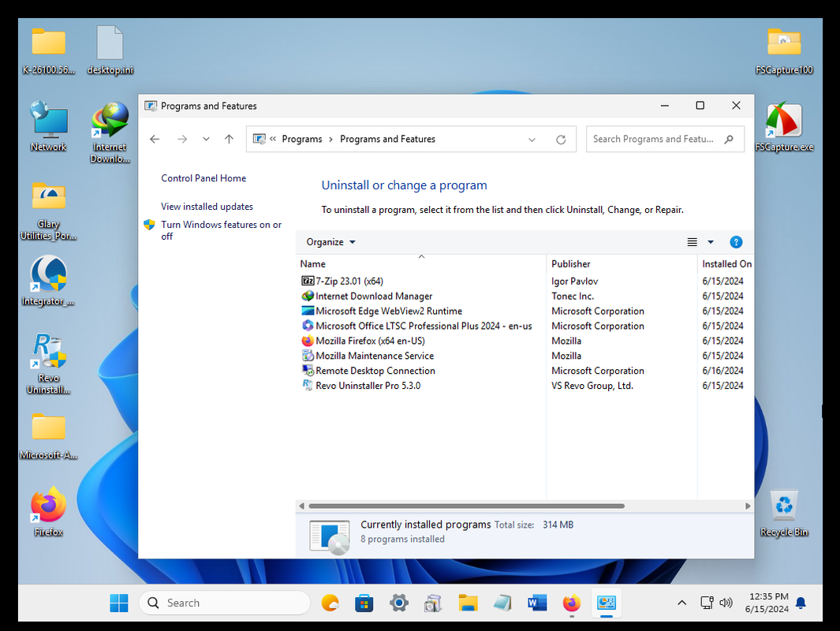The width and height of the screenshot is (840, 631).
Task: Click Remote Desktop Connection list icon
Action: coord(308,371)
